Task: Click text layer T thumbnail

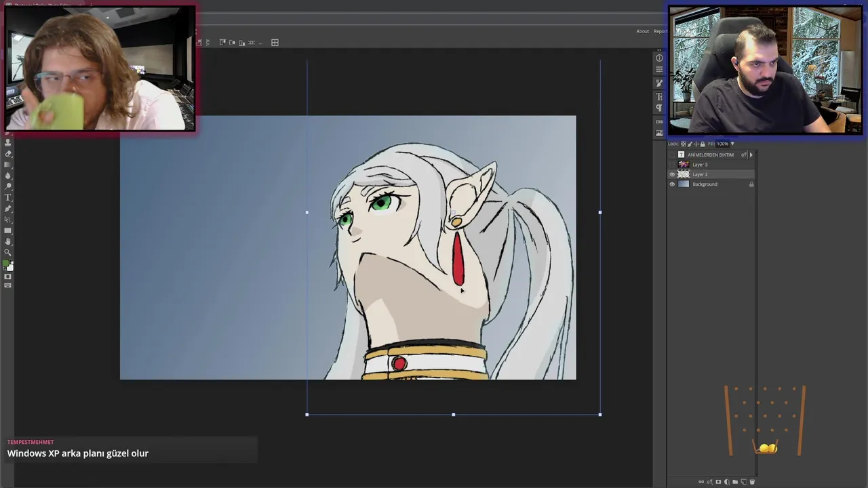Action: coord(682,155)
